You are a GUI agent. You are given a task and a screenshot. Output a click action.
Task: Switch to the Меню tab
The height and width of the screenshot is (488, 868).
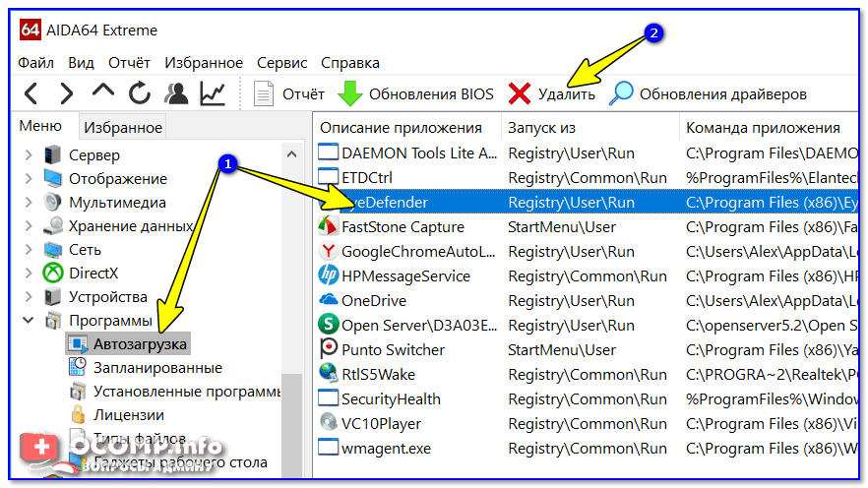click(x=40, y=126)
